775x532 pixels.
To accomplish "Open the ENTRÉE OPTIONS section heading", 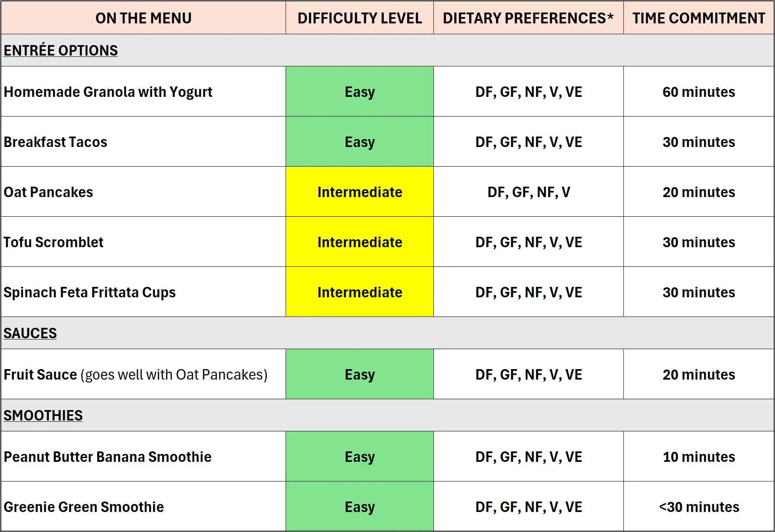I will coord(61,50).
